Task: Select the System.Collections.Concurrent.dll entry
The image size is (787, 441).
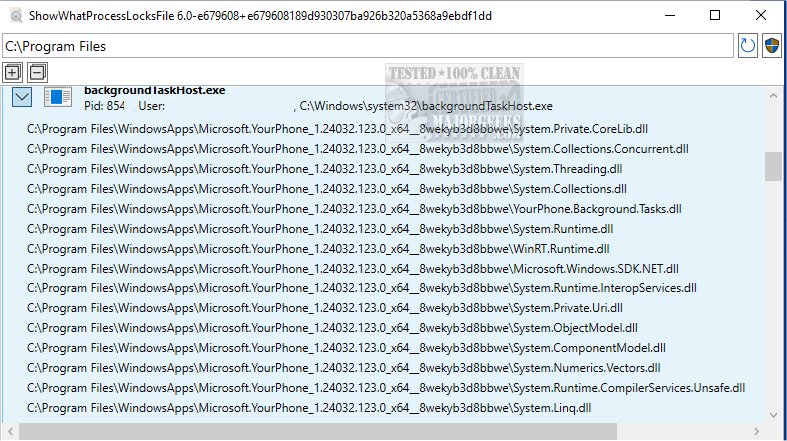Action: click(357, 148)
